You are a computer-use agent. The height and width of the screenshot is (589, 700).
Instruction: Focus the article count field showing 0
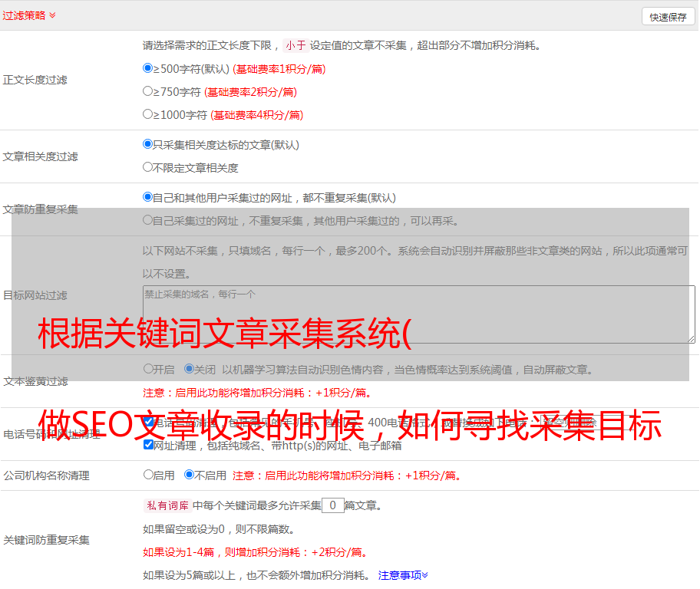(332, 505)
